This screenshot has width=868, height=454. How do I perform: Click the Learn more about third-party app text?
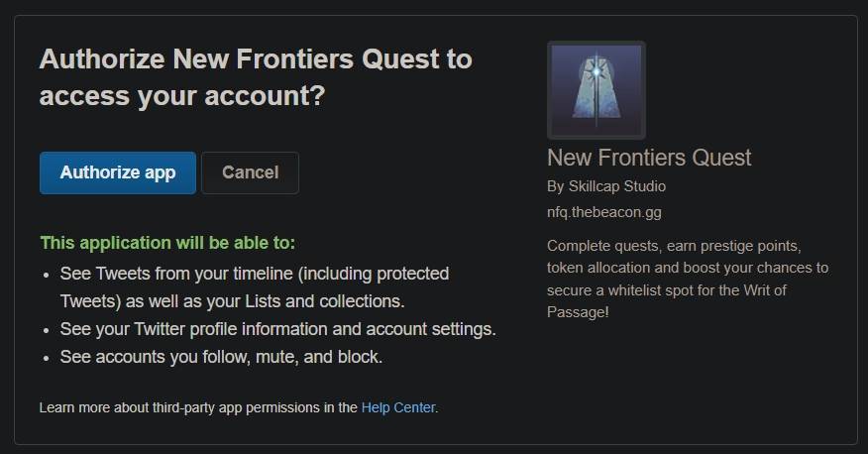198,407
